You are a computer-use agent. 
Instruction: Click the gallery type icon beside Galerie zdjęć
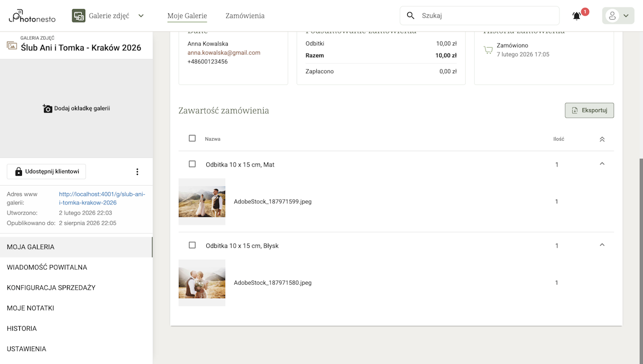pos(79,16)
